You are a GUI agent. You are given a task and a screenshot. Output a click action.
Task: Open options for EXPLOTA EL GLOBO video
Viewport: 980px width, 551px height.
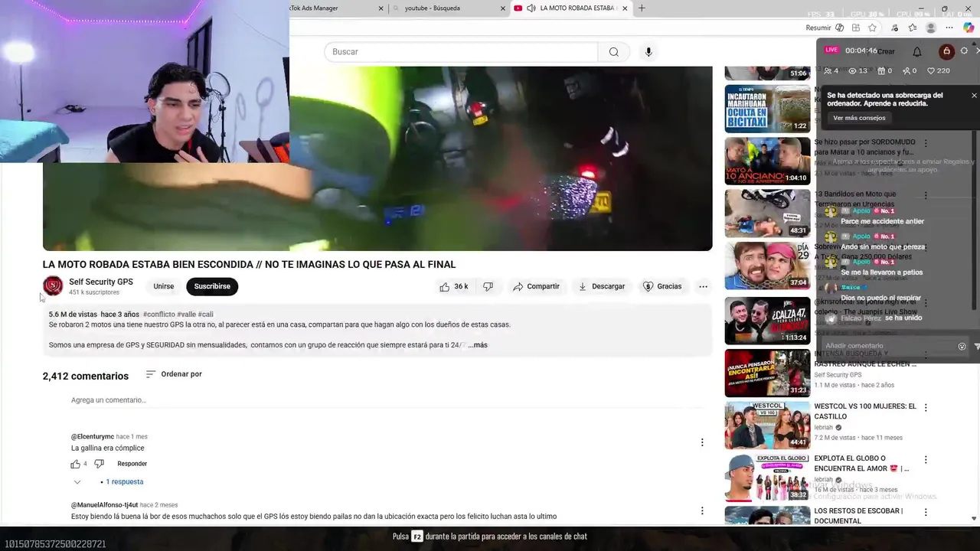pos(926,460)
